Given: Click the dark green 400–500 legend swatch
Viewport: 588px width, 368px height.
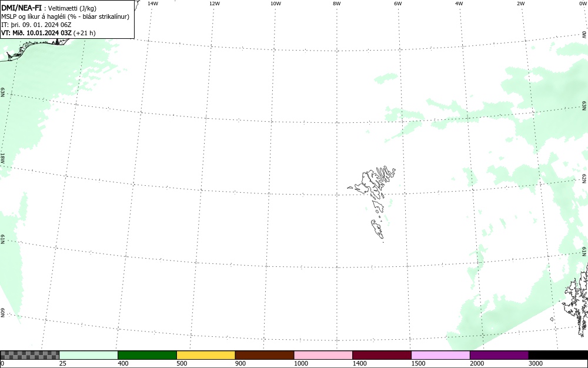Looking at the screenshot, I should 147,355.
